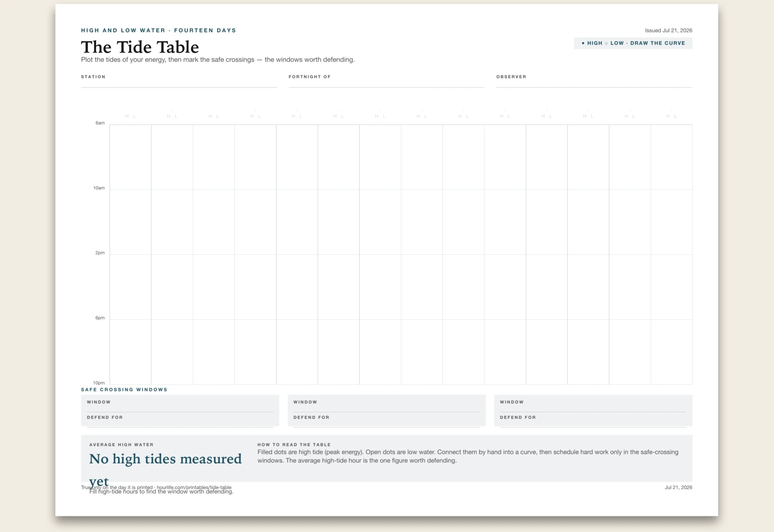Click 'AVERAGE HIGH WATER' label
The height and width of the screenshot is (532, 774).
coord(121,445)
